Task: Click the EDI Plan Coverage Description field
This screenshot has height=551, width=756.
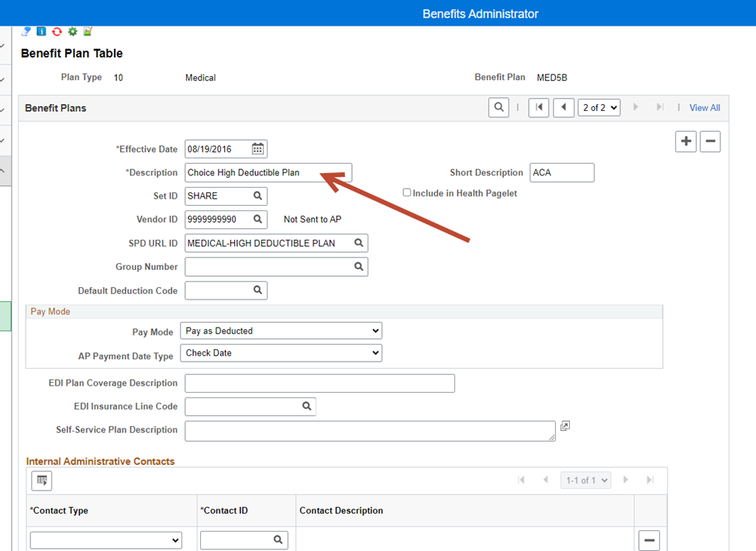Action: (319, 383)
